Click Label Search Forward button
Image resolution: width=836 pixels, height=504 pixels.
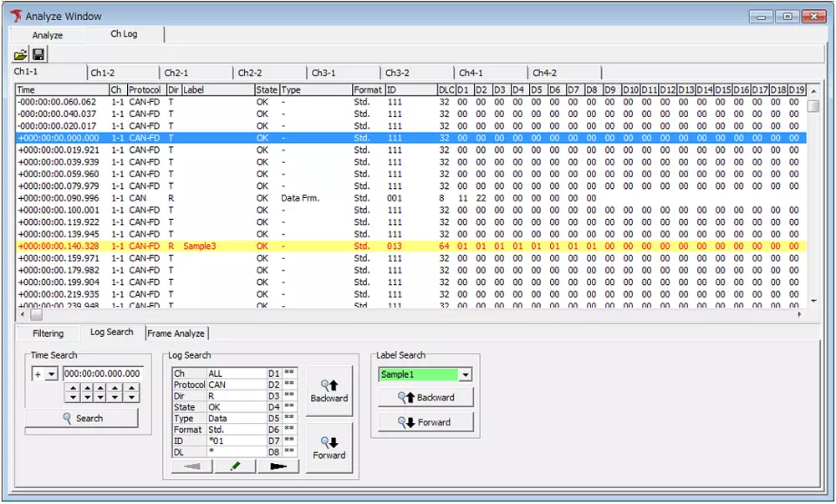click(x=426, y=422)
